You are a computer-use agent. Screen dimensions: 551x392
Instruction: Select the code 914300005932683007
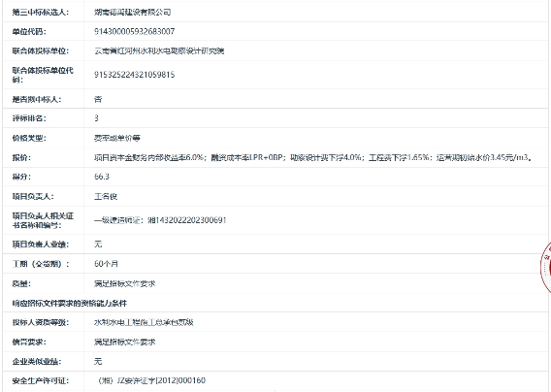(134, 32)
